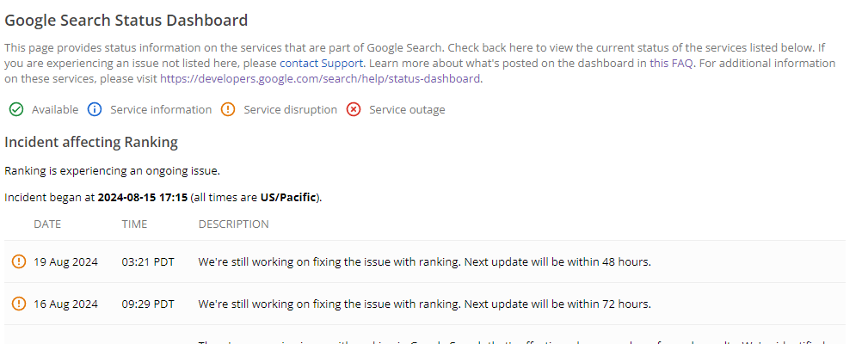The width and height of the screenshot is (868, 344).
Task: Open the FAQ link
Action: [681, 64]
